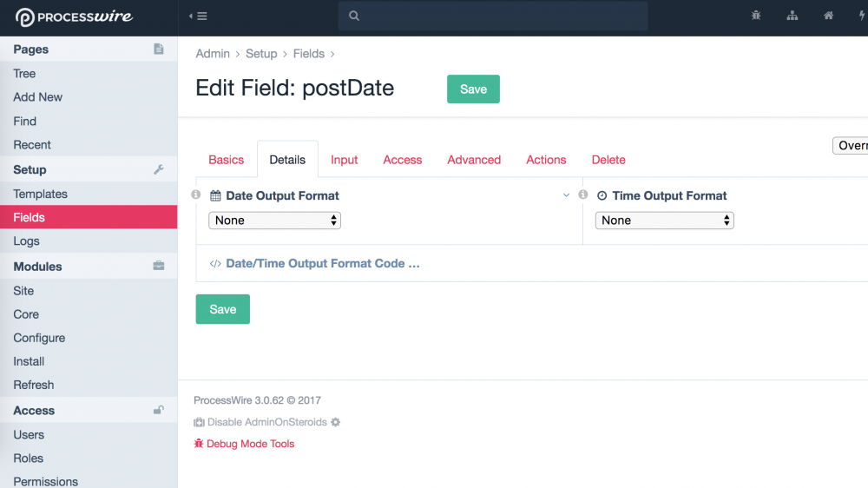
Task: Click the Save button next to the title
Action: pos(473,89)
